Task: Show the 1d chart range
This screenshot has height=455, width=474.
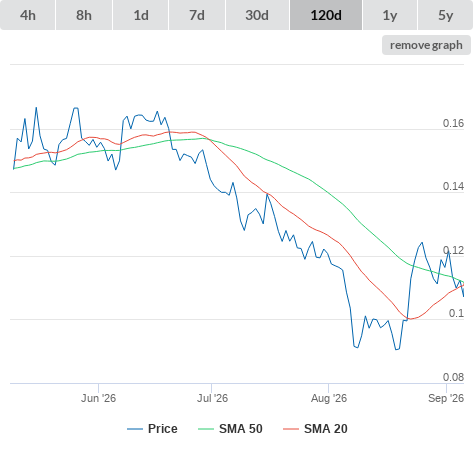Action: click(x=141, y=15)
